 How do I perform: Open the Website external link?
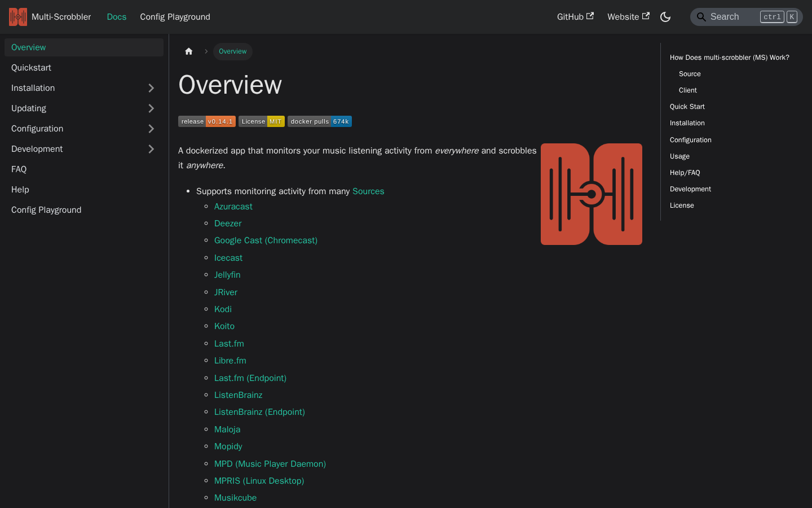coord(628,17)
